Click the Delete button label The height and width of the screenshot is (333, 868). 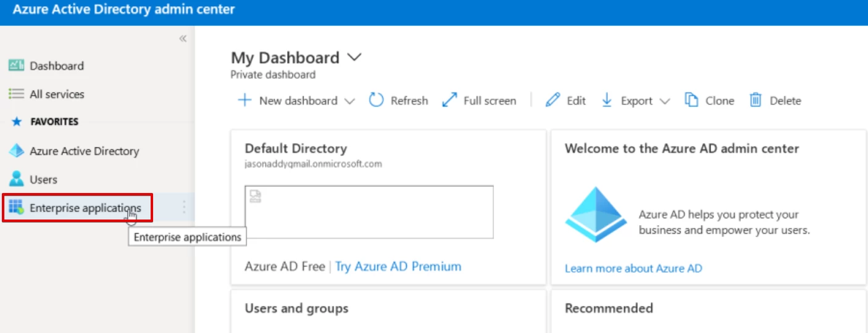click(785, 101)
